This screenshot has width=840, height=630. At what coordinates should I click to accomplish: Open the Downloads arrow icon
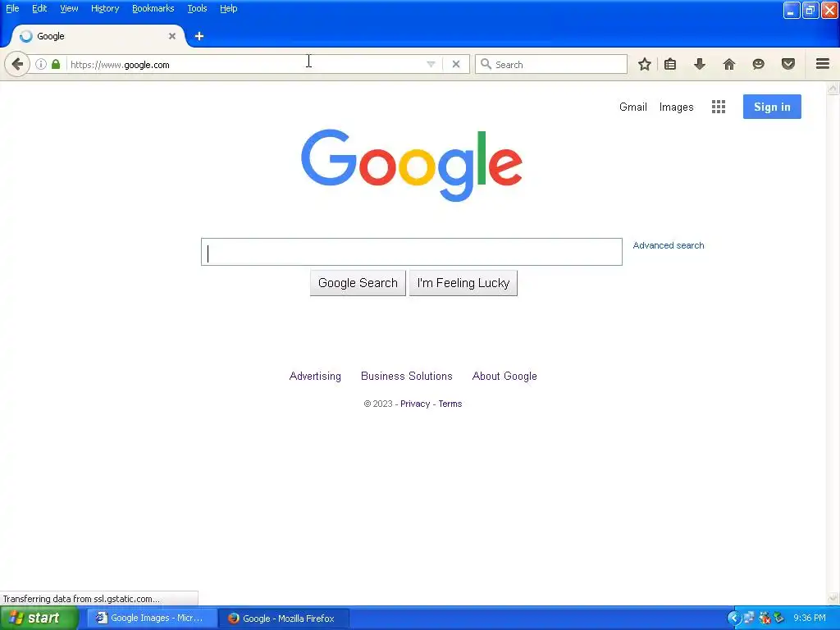700,64
